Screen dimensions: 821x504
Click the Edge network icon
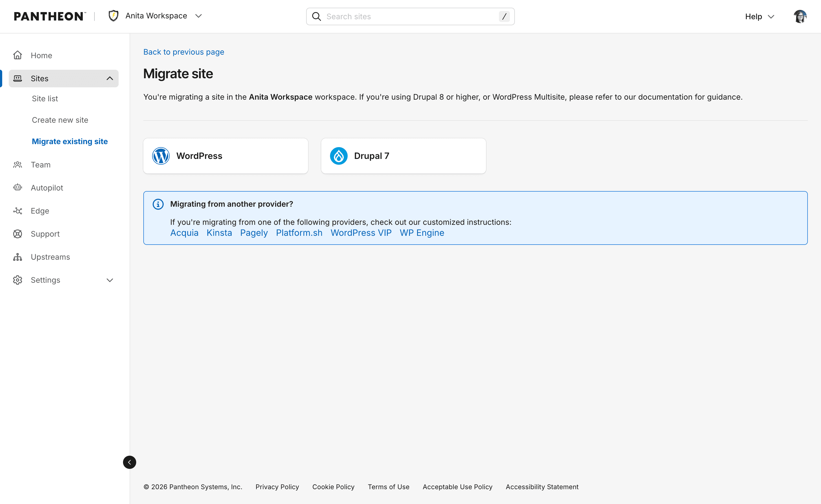pos(18,211)
